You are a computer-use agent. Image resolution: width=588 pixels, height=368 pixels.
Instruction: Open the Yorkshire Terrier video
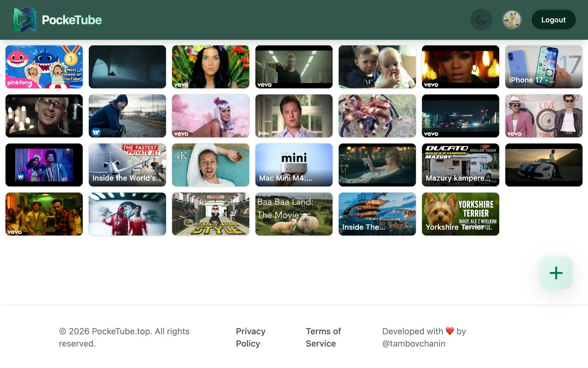[x=461, y=214]
